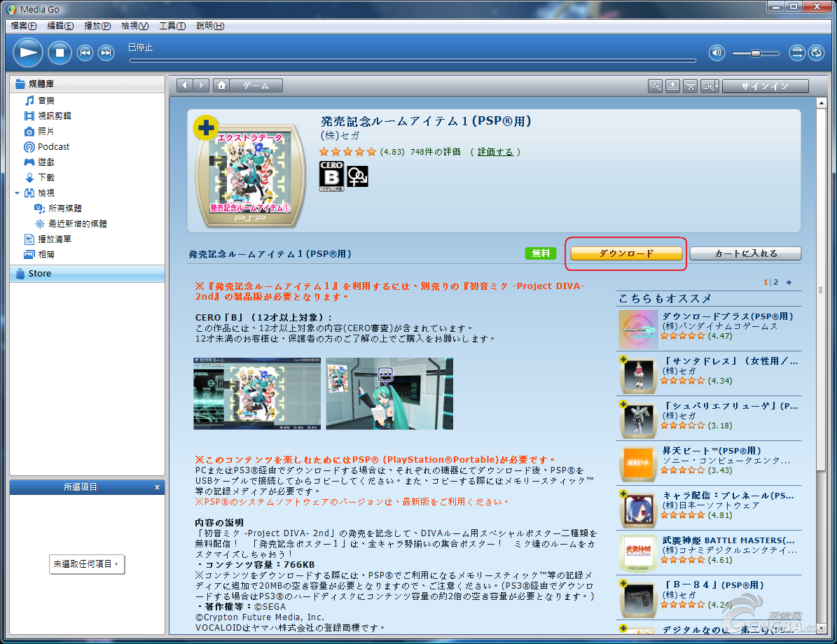Click the scroll-up arrow of store page
The height and width of the screenshot is (644, 837).
(x=822, y=102)
